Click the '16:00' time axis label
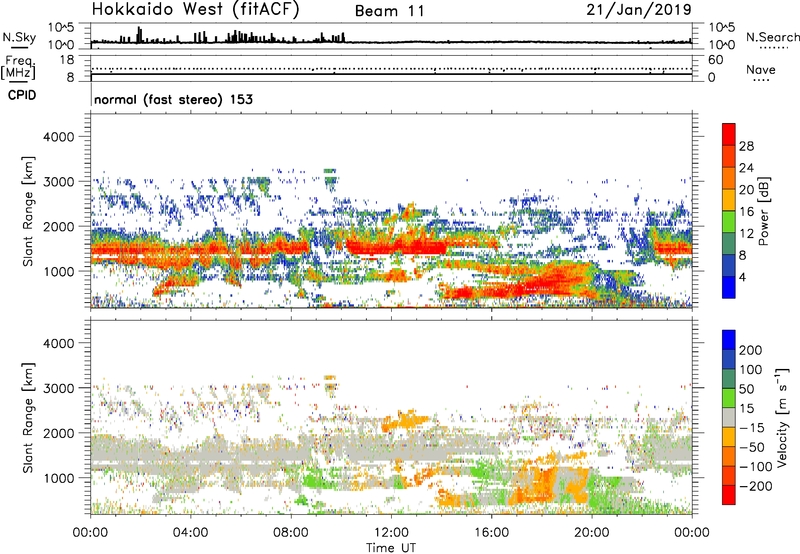The width and height of the screenshot is (800, 554). 491,533
